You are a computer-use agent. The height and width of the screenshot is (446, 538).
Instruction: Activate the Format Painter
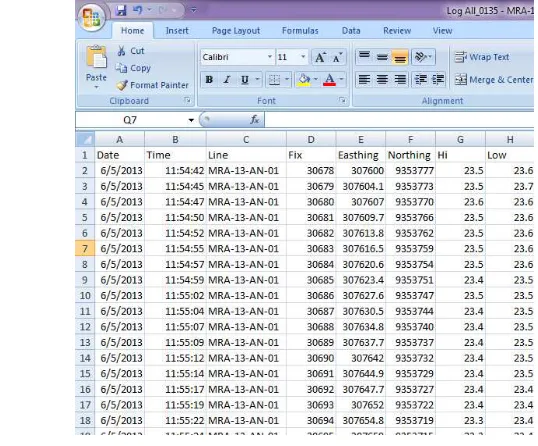click(x=152, y=85)
